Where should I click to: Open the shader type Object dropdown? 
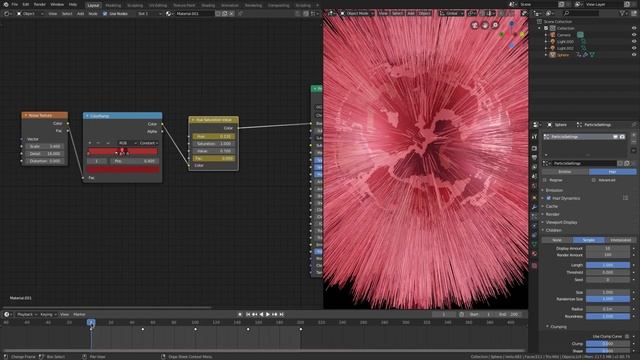click(x=30, y=13)
